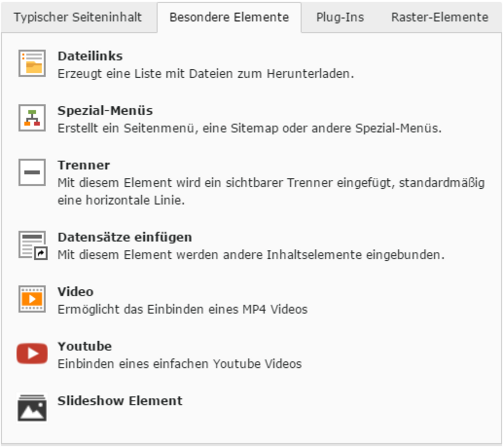Switch to Typischer Seiteninhalt tab
This screenshot has height=448, width=504.
point(78,17)
